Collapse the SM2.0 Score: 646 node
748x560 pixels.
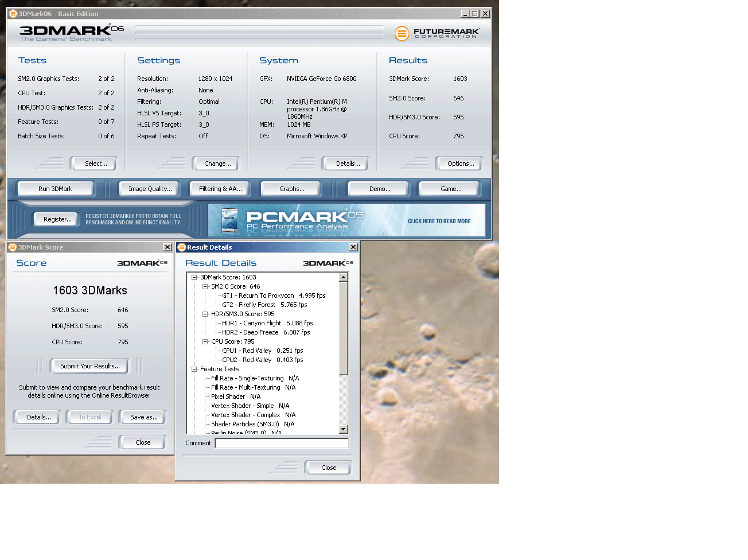(x=205, y=286)
